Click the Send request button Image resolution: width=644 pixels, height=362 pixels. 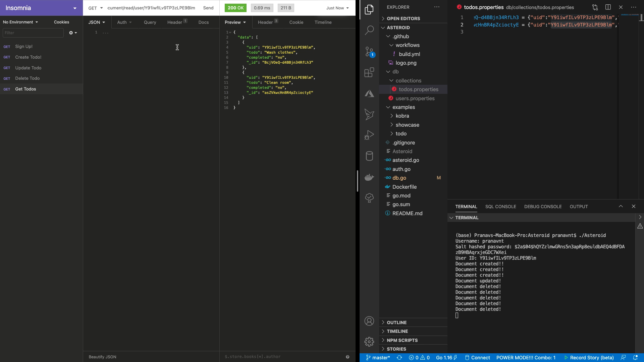[208, 8]
